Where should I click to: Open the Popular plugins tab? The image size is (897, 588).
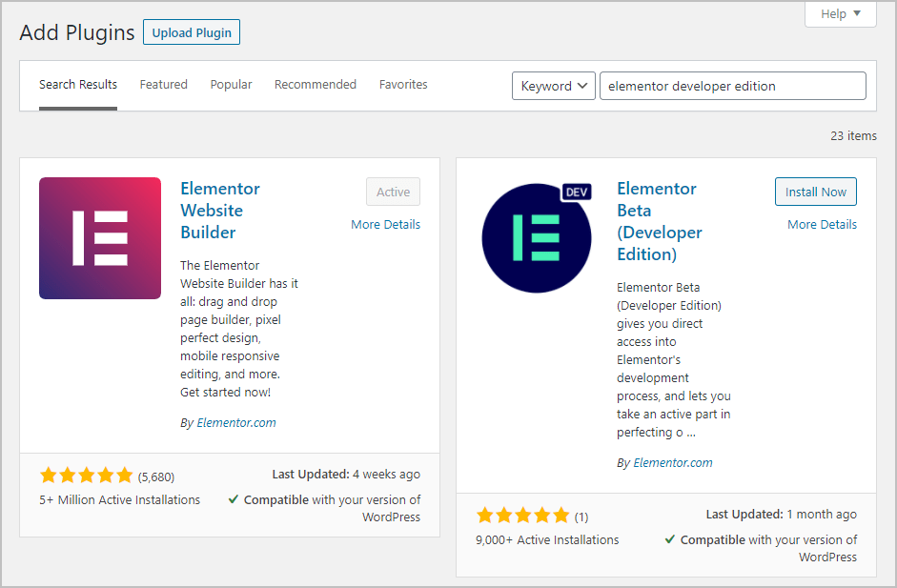[231, 84]
